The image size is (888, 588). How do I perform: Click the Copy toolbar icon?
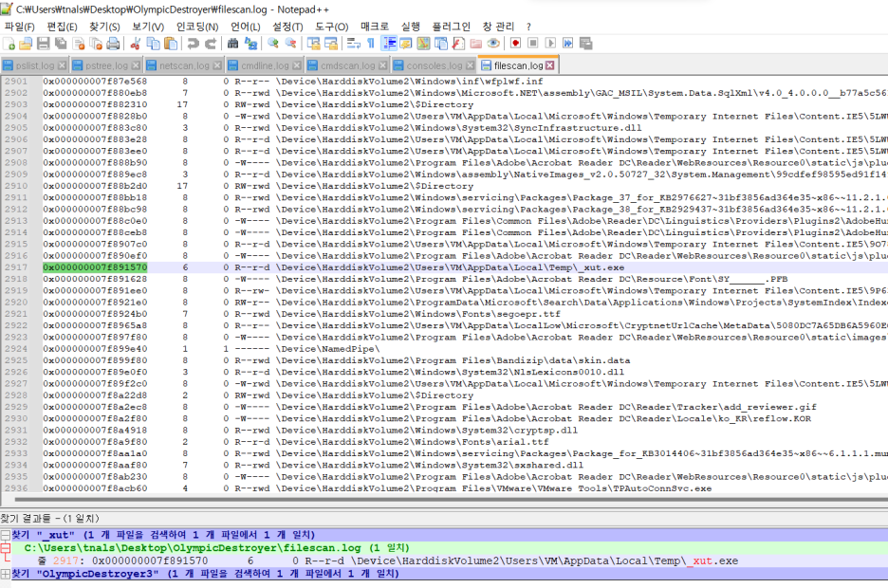[153, 44]
